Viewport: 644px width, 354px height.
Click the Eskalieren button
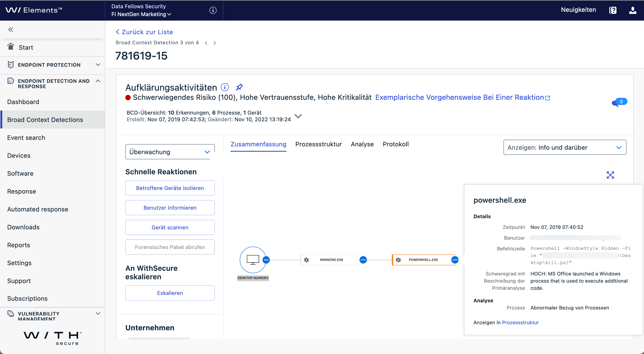click(x=170, y=292)
